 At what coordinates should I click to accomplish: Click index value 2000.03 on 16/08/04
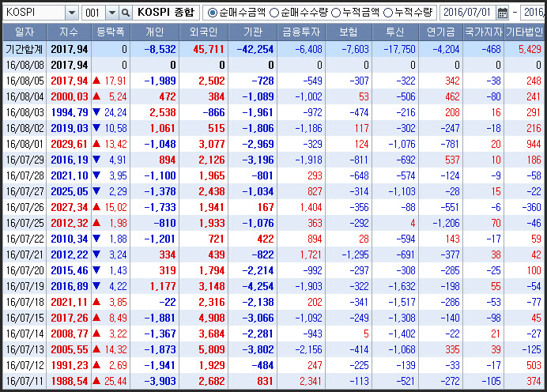pyautogui.click(x=70, y=96)
